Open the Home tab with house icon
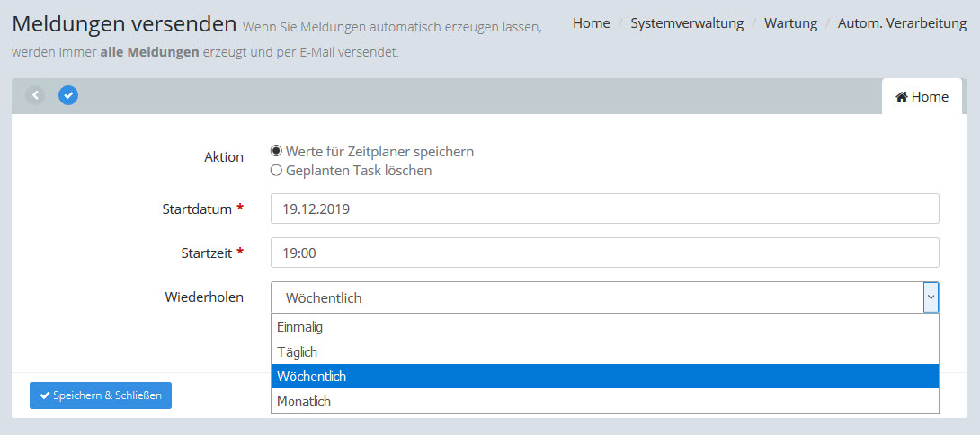980x435 pixels. 922,96
